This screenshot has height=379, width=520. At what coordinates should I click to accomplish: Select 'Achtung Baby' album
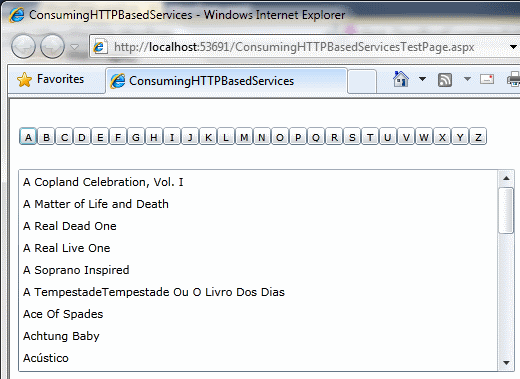point(258,336)
